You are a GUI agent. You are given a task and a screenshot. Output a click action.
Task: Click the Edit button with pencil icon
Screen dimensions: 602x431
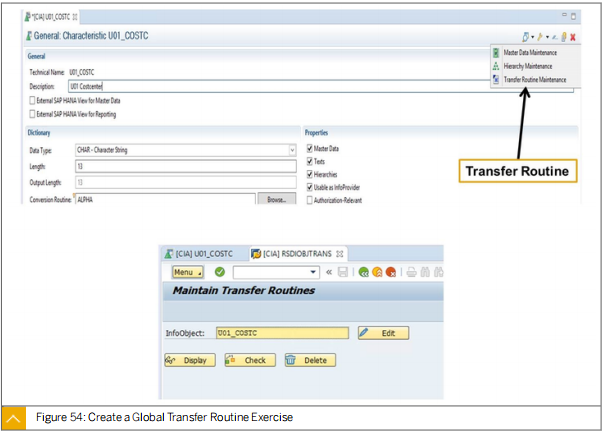(x=384, y=333)
